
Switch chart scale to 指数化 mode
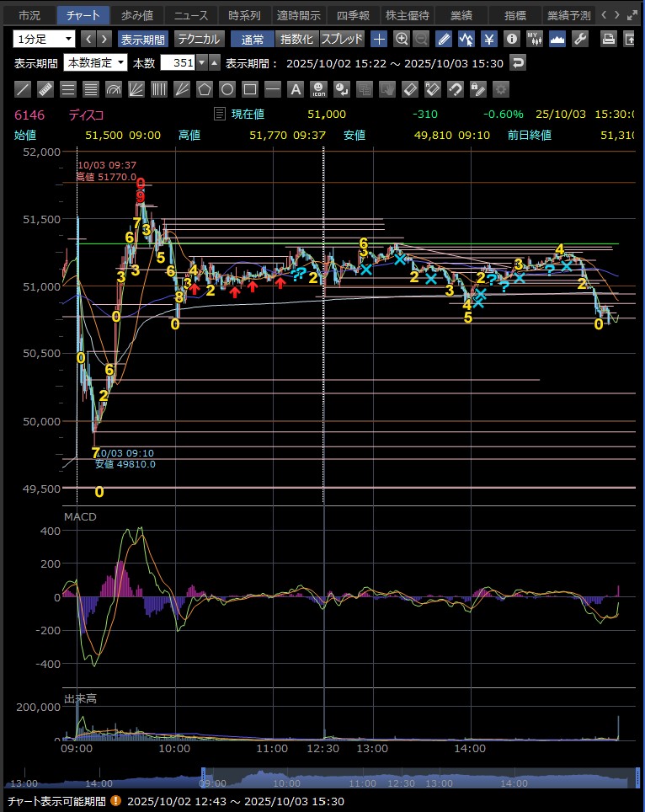pos(296,39)
